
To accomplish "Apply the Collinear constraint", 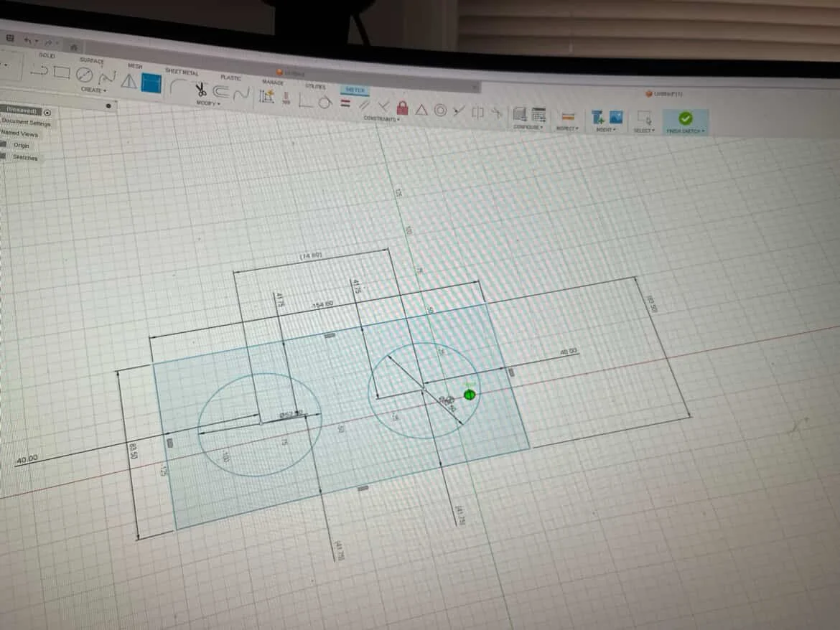I will tap(459, 111).
